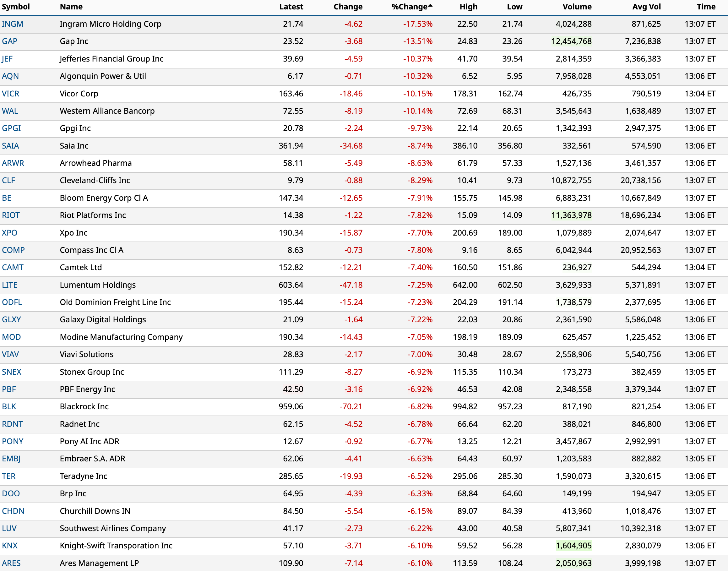The height and width of the screenshot is (571, 728).
Task: Open the BLK symbol link
Action: point(9,406)
